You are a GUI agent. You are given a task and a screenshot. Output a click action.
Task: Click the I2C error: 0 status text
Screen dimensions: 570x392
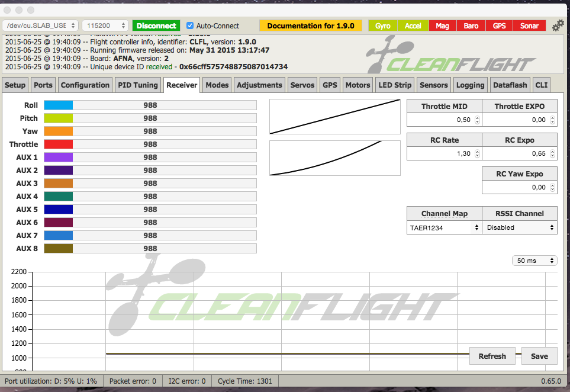pyautogui.click(x=187, y=381)
